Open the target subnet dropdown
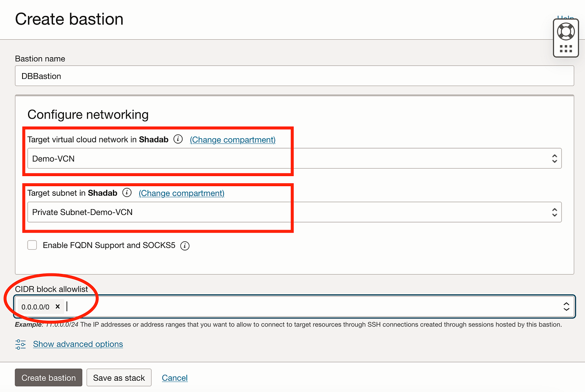This screenshot has height=392, width=585. coord(554,212)
